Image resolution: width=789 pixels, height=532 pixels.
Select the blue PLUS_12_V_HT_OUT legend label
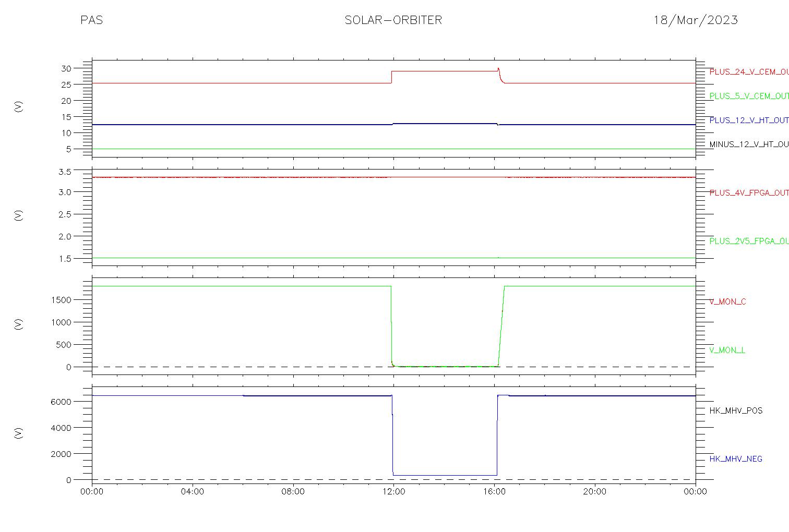[749, 120]
